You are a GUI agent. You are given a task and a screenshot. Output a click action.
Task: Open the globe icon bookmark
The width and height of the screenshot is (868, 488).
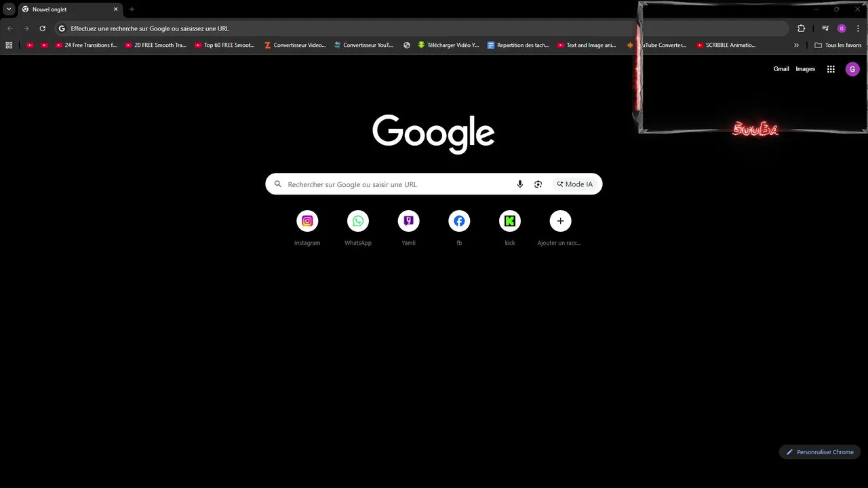(407, 45)
